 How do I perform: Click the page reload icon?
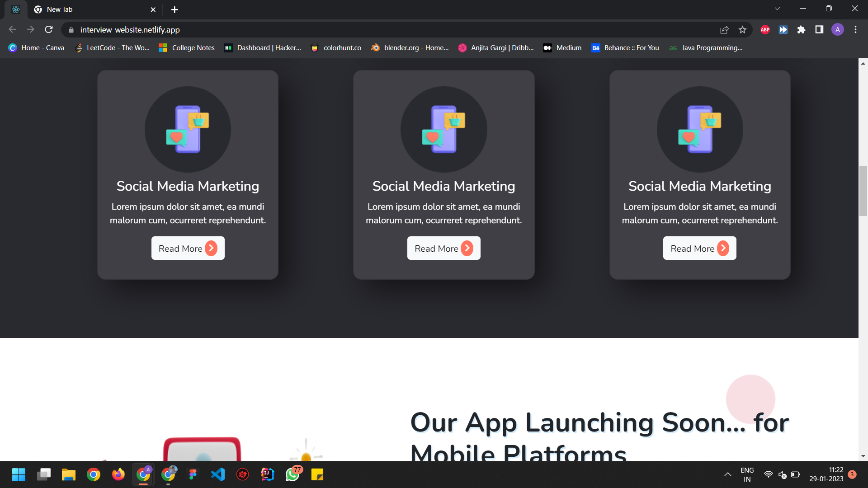(x=49, y=30)
